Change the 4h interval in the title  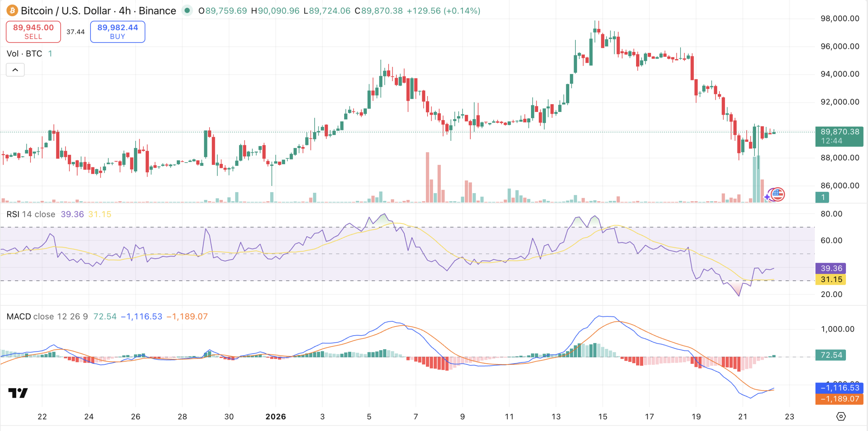coord(125,11)
